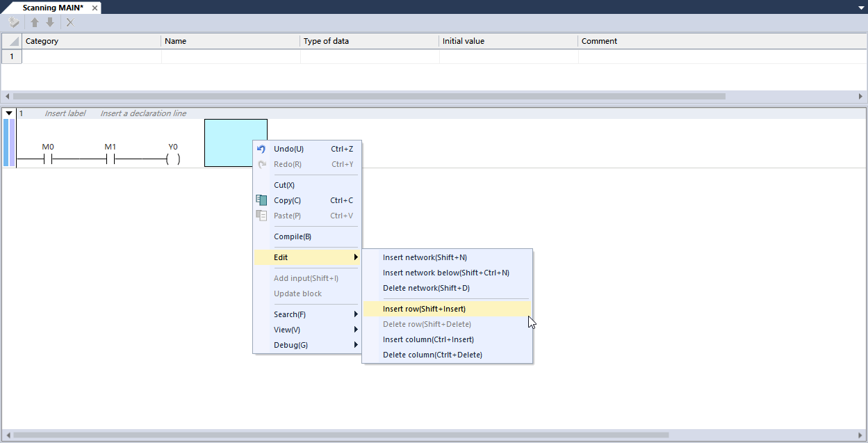This screenshot has width=868, height=443.
Task: Select Compile in the context menu
Action: (x=293, y=236)
